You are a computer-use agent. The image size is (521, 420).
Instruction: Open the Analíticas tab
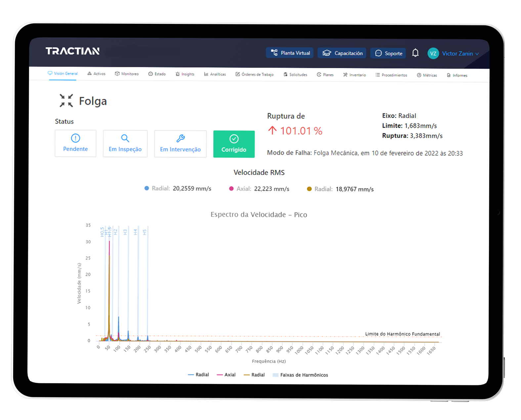click(x=215, y=74)
